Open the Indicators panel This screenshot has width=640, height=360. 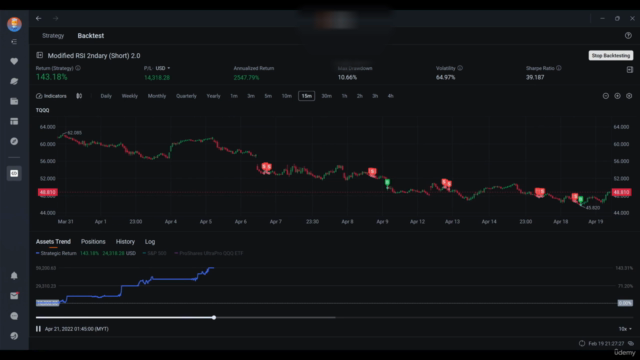point(51,96)
